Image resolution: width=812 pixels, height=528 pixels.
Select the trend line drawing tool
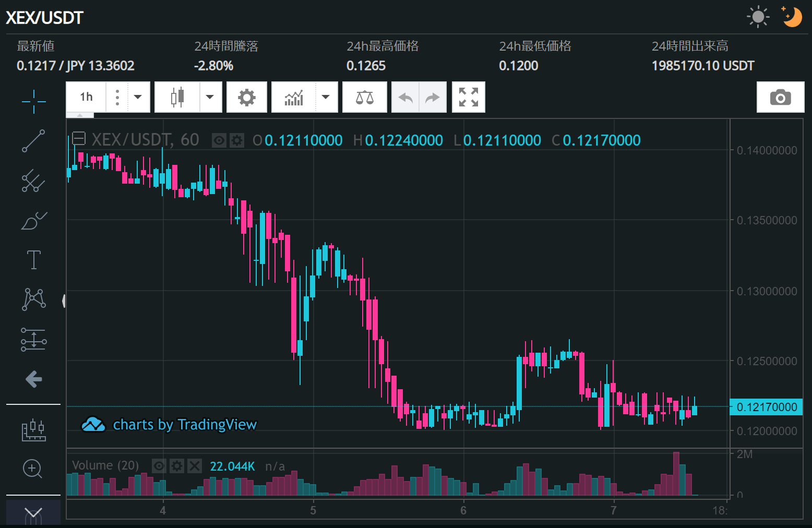[x=33, y=141]
